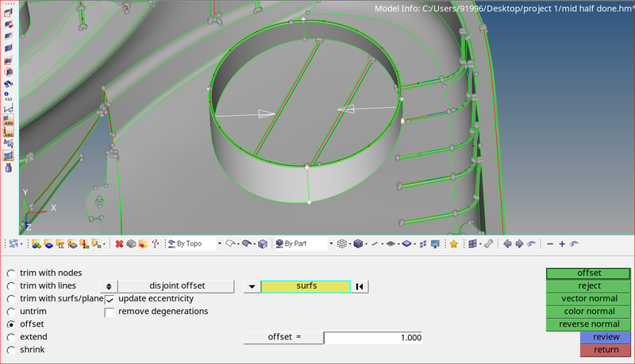Click the shaded solid cube icon
The image size is (635, 364).
[263, 244]
